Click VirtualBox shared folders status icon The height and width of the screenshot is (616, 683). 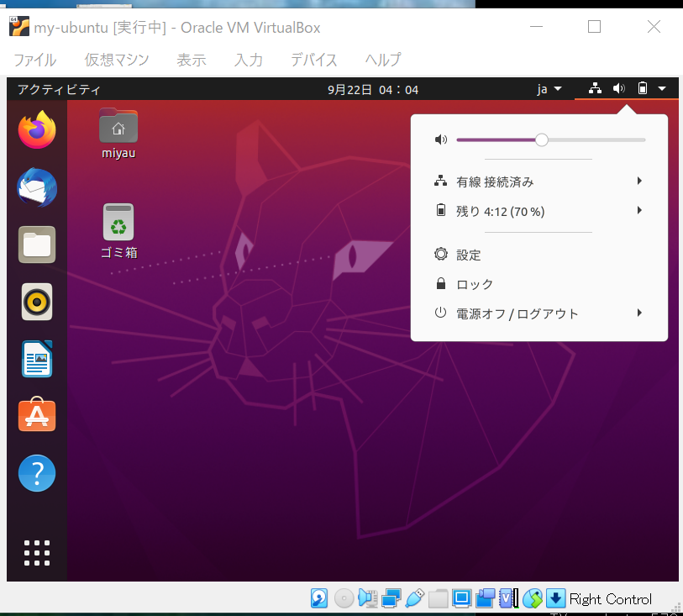pos(438,598)
